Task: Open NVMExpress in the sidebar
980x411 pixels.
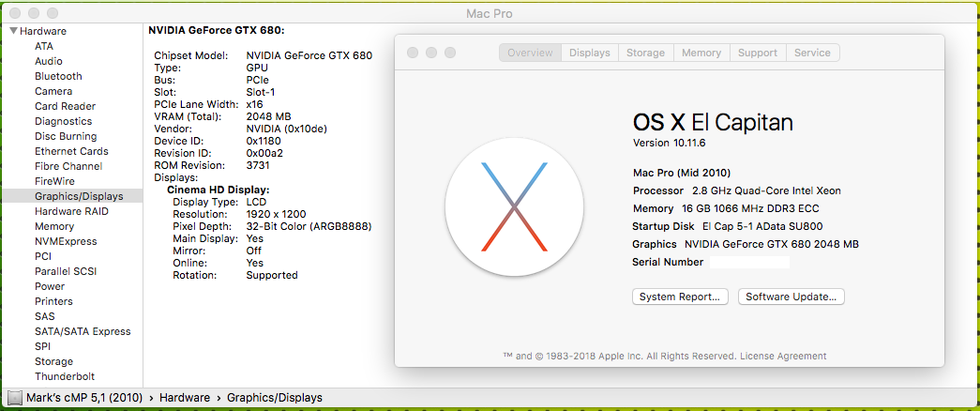Action: click(x=66, y=241)
